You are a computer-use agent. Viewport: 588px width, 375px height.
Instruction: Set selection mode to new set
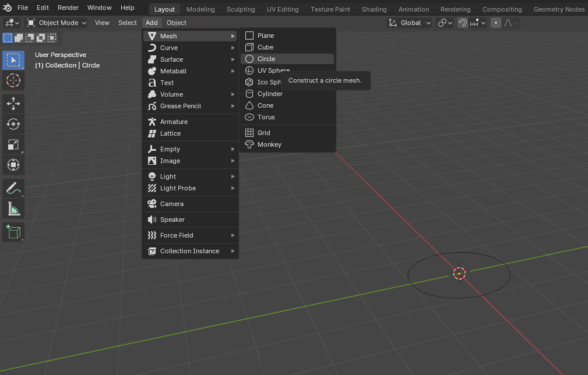pyautogui.click(x=8, y=38)
